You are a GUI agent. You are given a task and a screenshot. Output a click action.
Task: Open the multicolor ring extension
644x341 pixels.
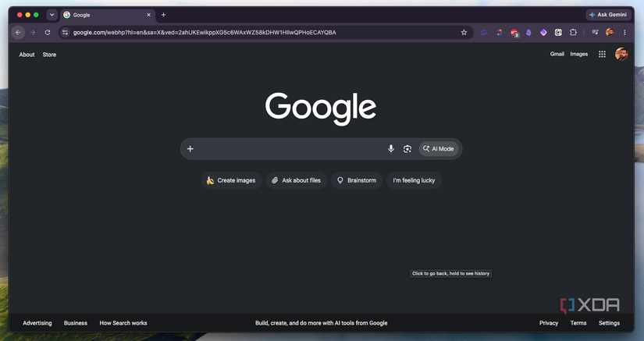[499, 33]
